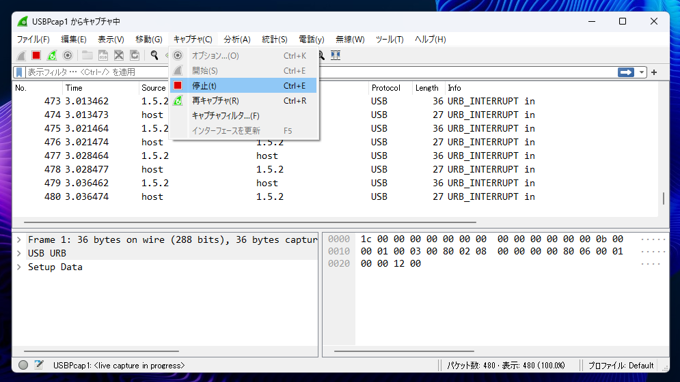Image resolution: width=680 pixels, height=382 pixels.
Task: Click the Wireshark fin icon in the title bar
Action: coord(22,21)
